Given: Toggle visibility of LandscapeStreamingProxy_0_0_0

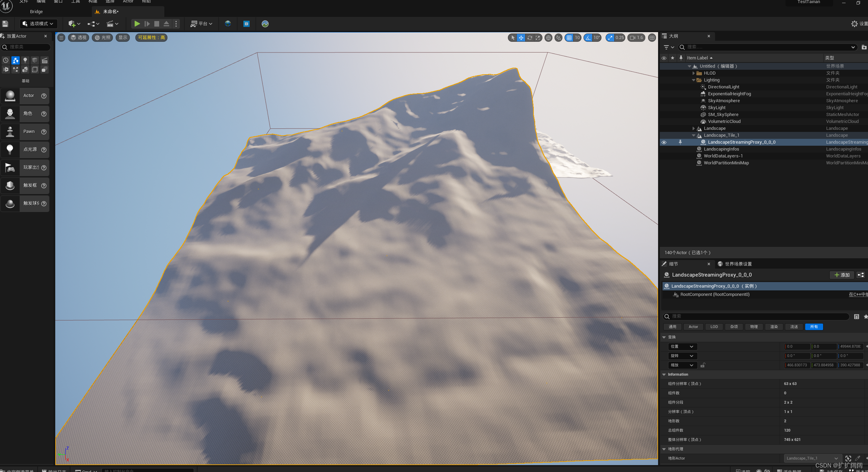Looking at the screenshot, I should click(x=664, y=142).
